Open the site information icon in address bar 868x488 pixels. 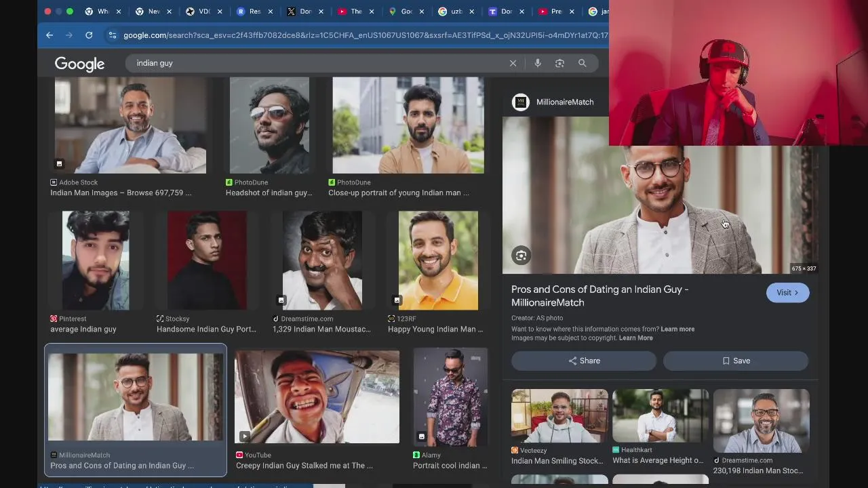(x=112, y=35)
